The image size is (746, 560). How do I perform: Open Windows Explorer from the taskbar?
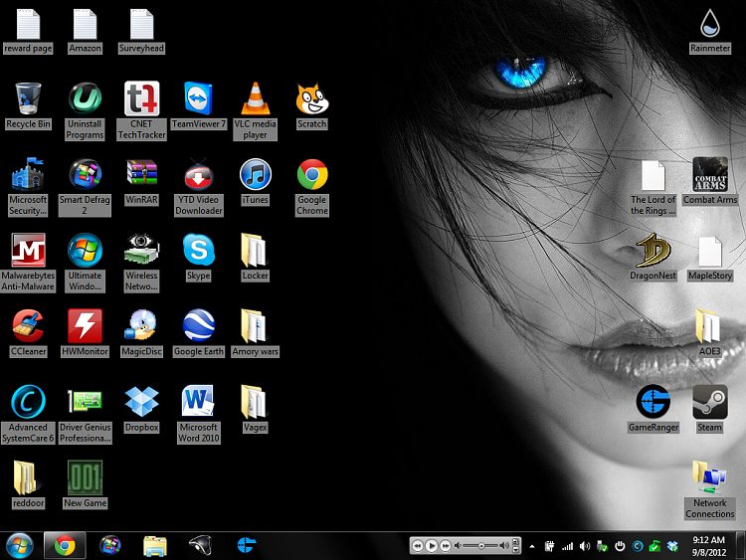pos(155,546)
